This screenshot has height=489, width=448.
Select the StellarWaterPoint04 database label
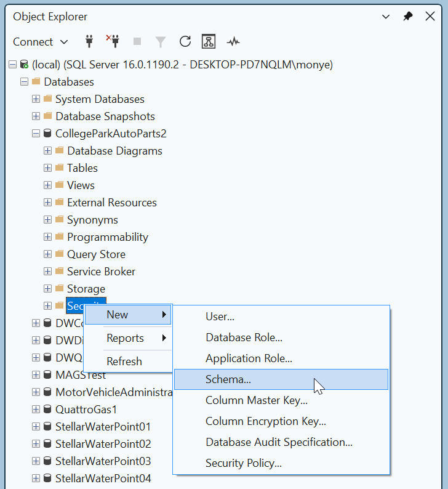coord(103,478)
